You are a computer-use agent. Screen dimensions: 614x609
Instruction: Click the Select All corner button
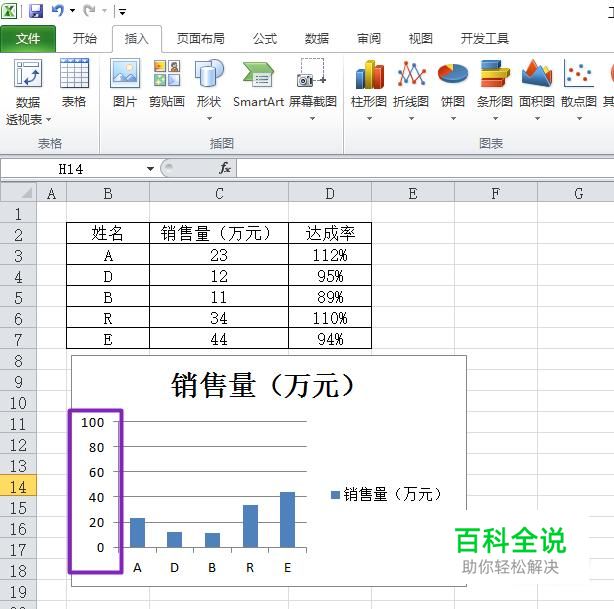pyautogui.click(x=18, y=193)
